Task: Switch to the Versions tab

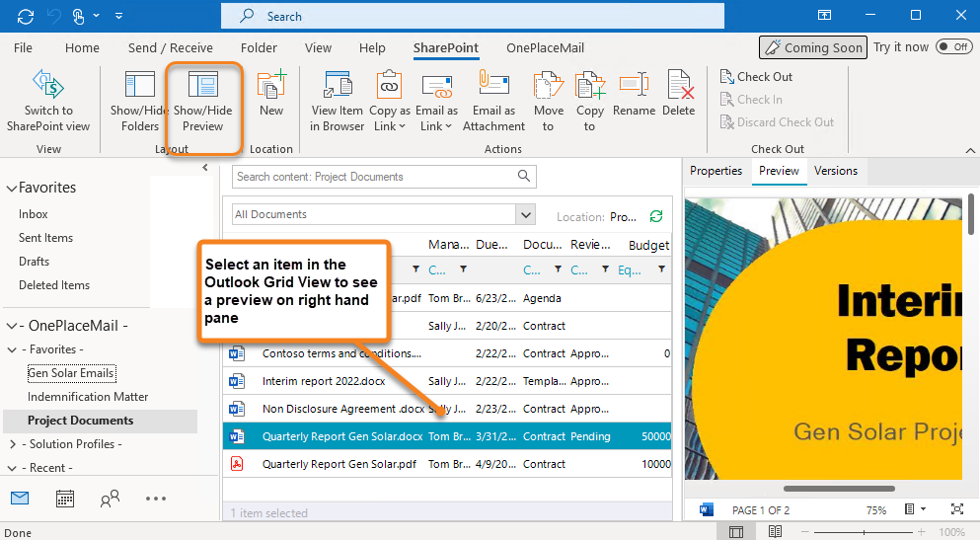Action: point(836,171)
